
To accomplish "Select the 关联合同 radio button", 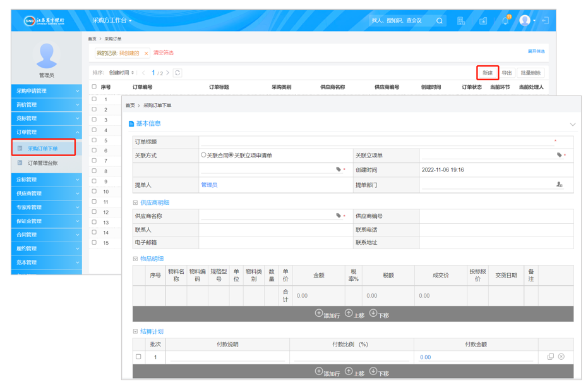I will (x=203, y=155).
